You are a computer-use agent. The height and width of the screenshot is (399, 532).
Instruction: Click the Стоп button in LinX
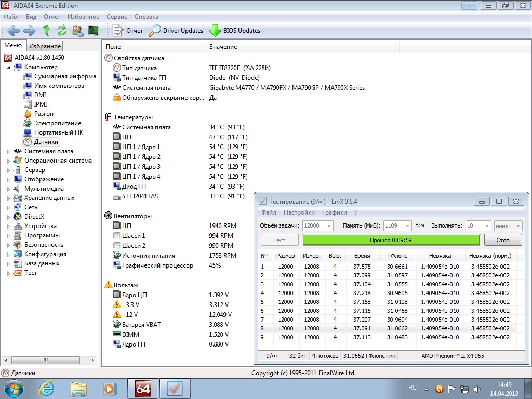pos(503,240)
